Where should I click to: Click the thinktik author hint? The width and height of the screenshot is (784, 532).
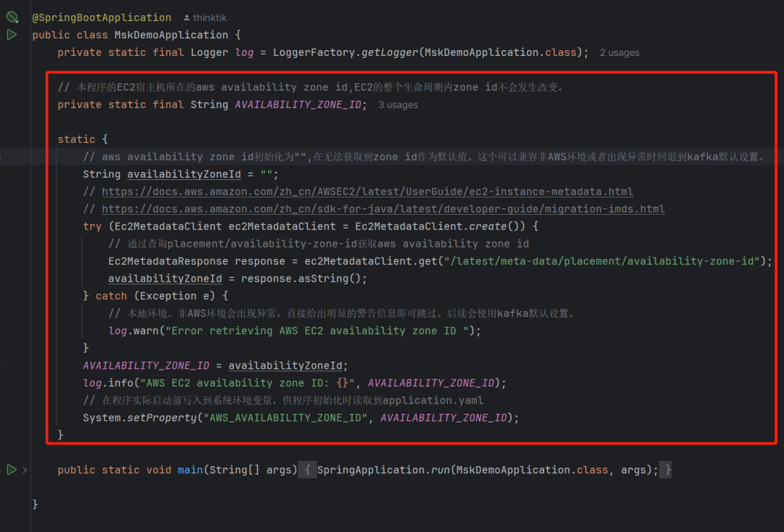(205, 18)
